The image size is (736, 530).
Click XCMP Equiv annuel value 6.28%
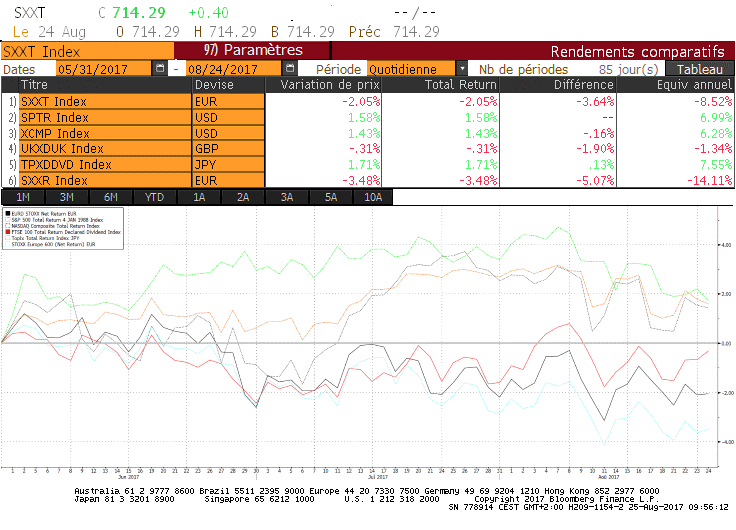coord(716,133)
